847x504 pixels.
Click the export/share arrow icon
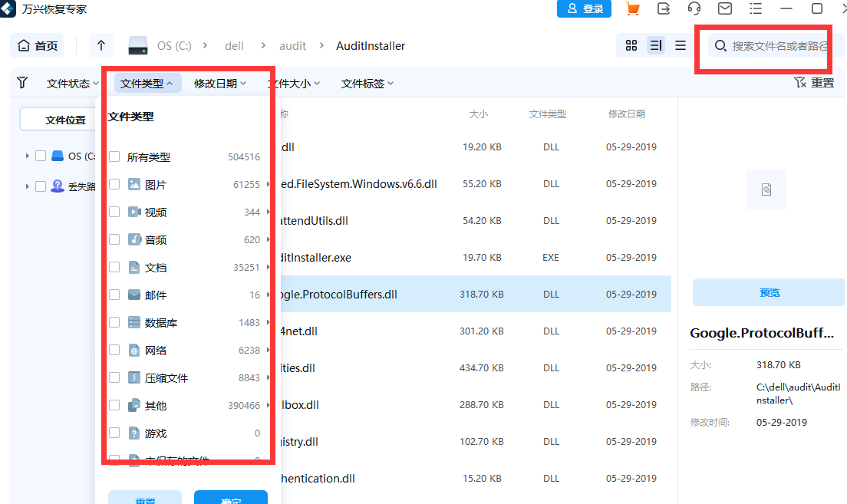[x=663, y=8]
